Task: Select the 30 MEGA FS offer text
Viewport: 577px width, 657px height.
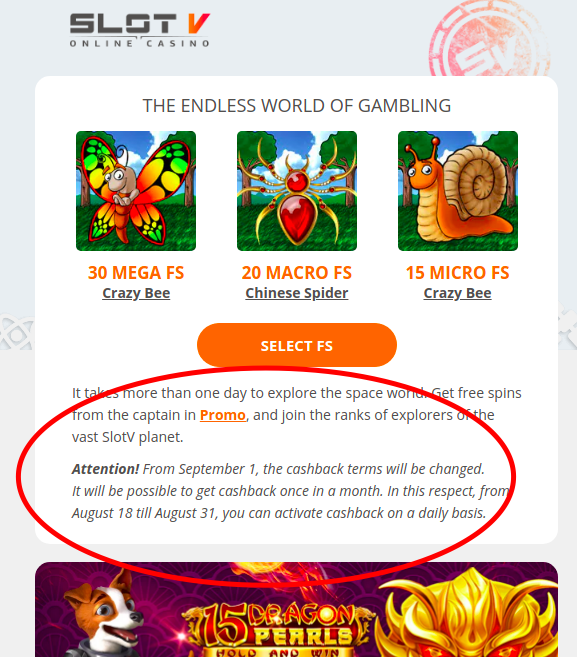Action: [x=136, y=272]
